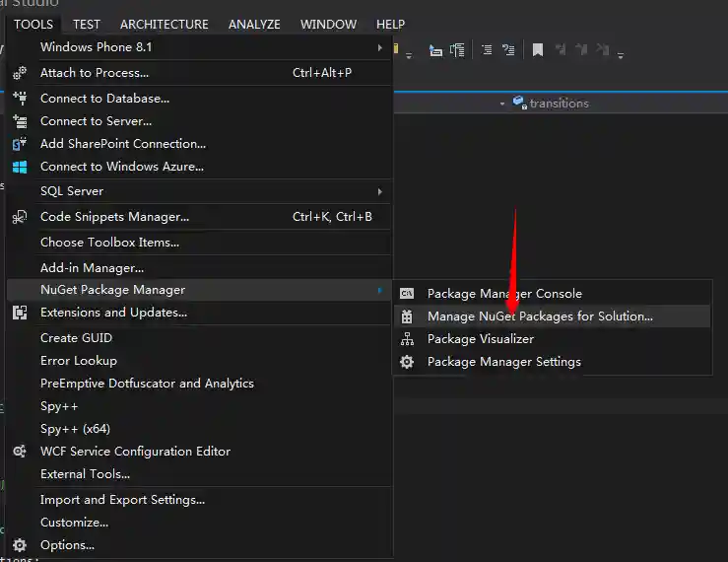Click the Package Manager Settings gear icon

[x=407, y=362]
